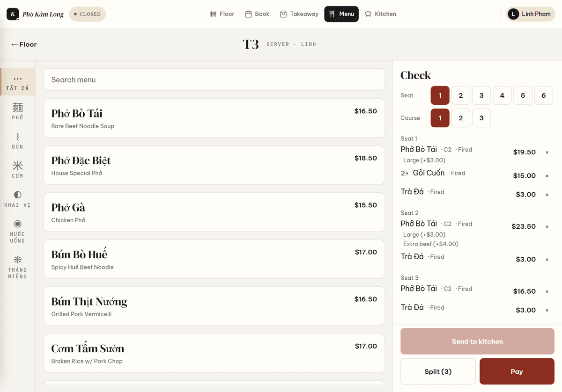Select the Menu tab
562x392 pixels.
tap(341, 14)
